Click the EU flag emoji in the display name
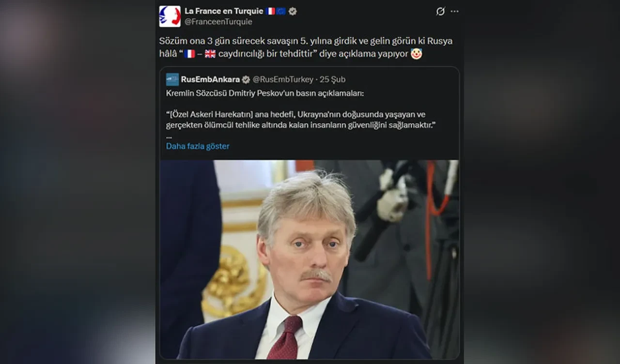The height and width of the screenshot is (364, 620). point(281,11)
